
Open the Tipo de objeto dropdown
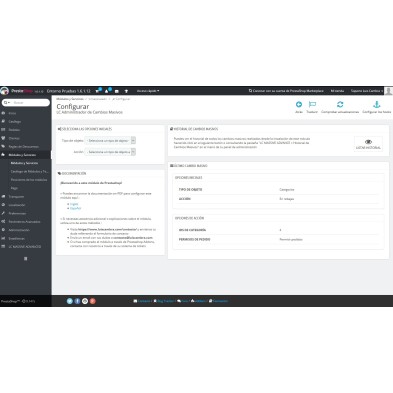(110, 141)
